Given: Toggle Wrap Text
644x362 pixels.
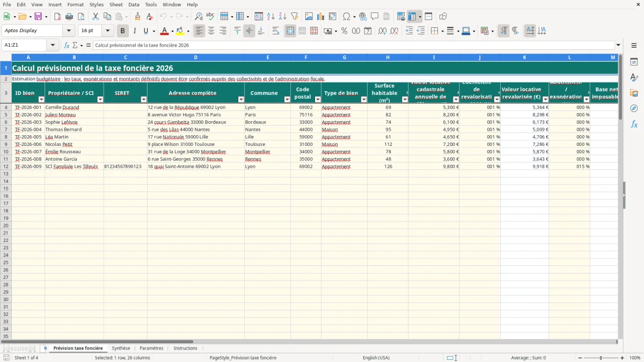Looking at the screenshot, I should [x=276, y=31].
